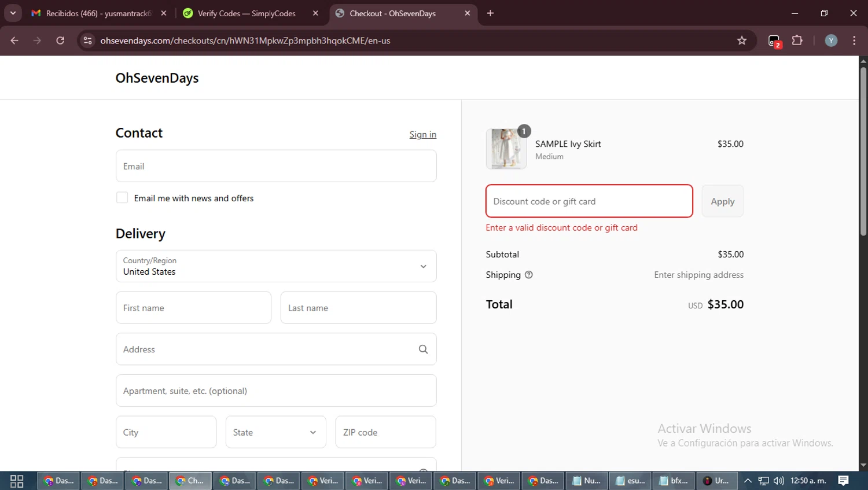Open the Extensions puzzle icon
Screen dimensions: 868x490
(x=797, y=40)
